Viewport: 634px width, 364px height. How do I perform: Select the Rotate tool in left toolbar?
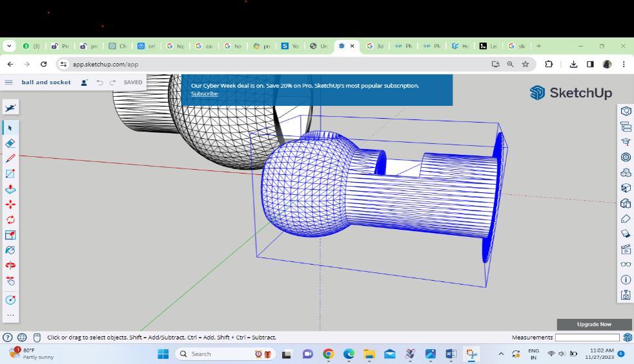pyautogui.click(x=10, y=220)
